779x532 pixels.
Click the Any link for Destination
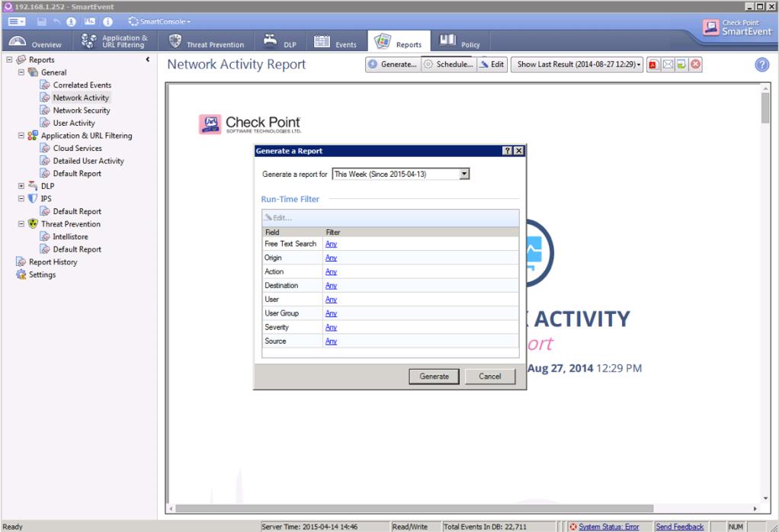click(332, 286)
